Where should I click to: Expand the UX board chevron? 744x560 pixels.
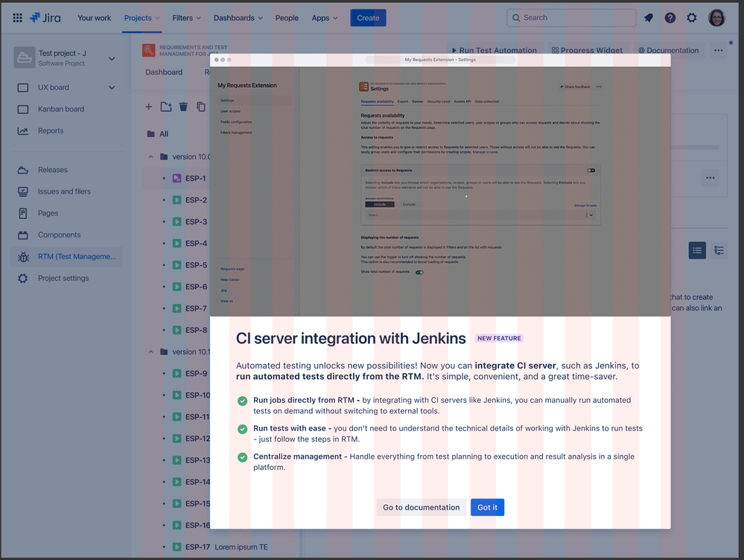tap(112, 87)
